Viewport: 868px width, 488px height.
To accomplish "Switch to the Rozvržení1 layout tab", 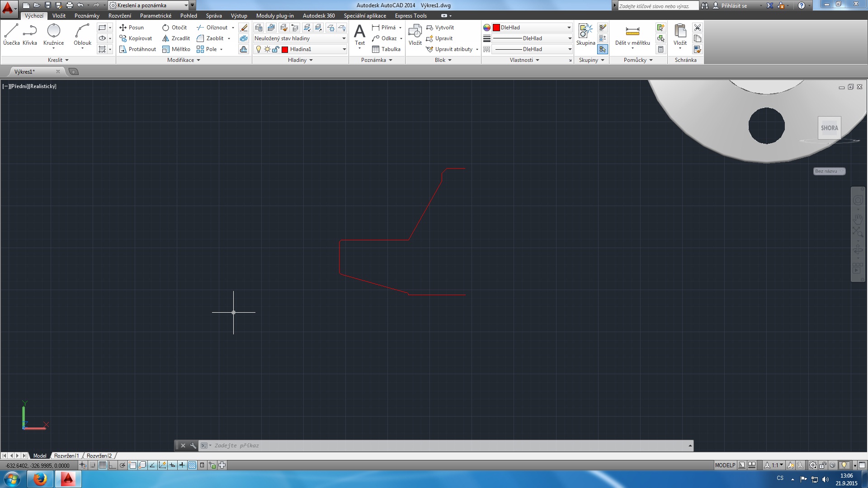I will tap(66, 455).
